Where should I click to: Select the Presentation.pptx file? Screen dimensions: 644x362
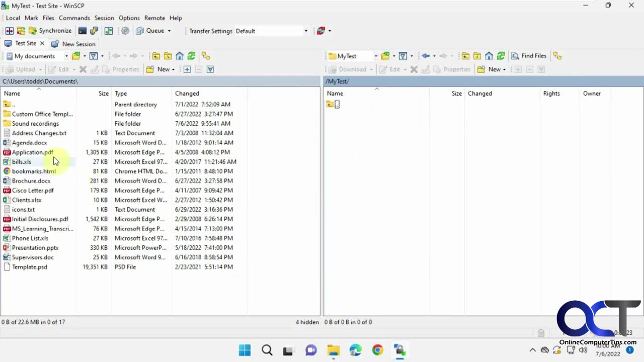(35, 248)
